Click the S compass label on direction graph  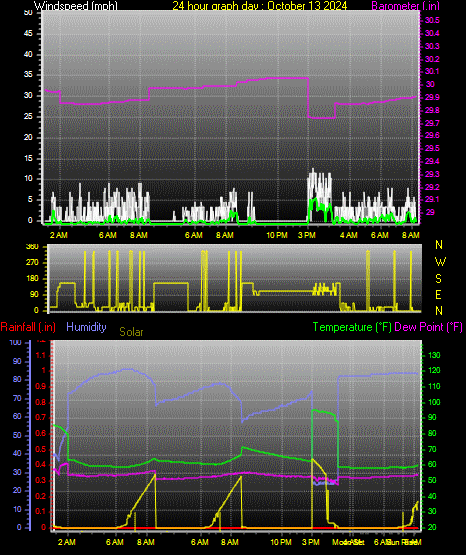(439, 279)
